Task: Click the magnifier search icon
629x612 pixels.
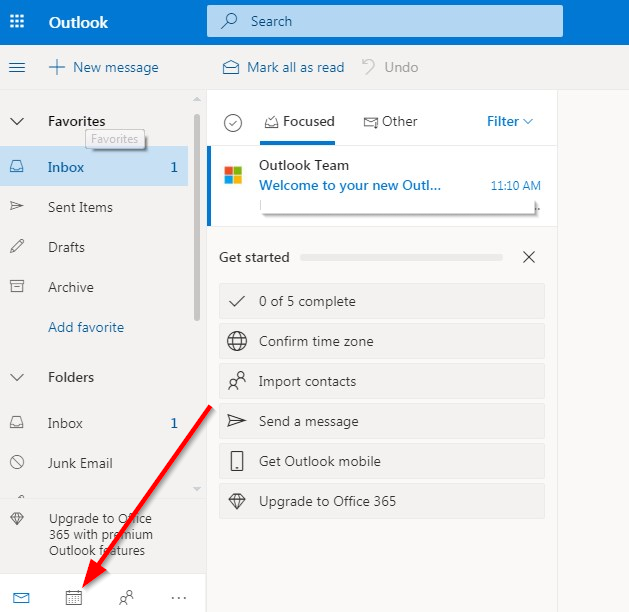Action: coord(229,21)
